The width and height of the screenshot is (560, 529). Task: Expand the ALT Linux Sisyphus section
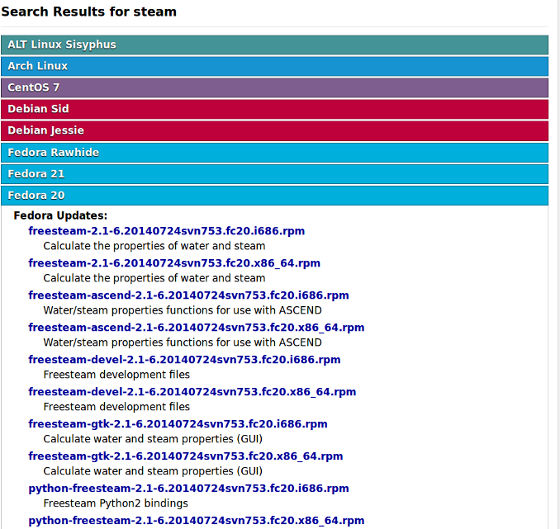click(275, 45)
